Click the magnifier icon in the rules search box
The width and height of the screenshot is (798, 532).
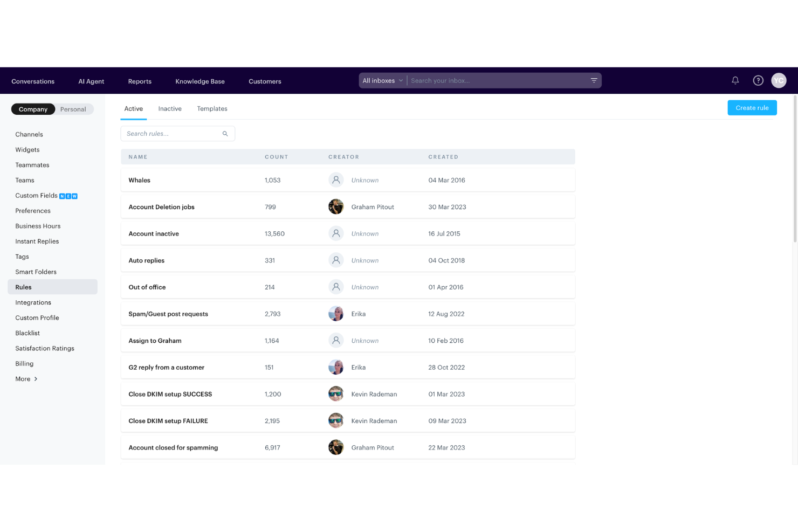225,133
